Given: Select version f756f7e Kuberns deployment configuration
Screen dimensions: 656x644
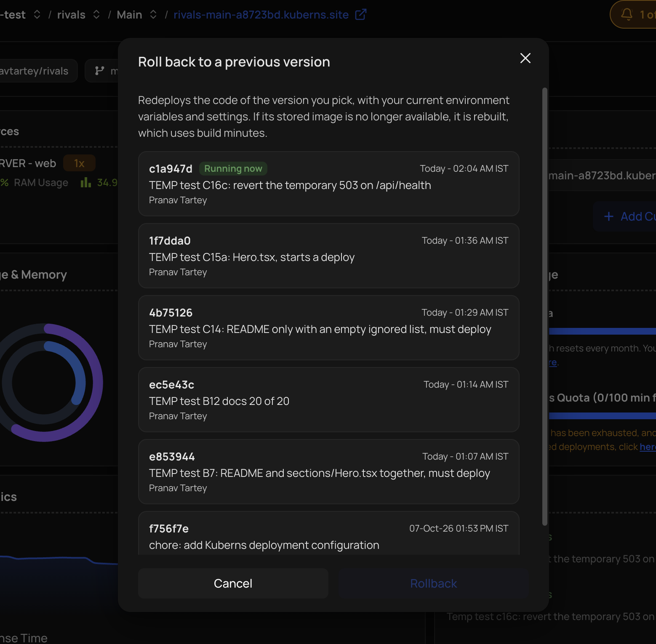Looking at the screenshot, I should [x=328, y=533].
